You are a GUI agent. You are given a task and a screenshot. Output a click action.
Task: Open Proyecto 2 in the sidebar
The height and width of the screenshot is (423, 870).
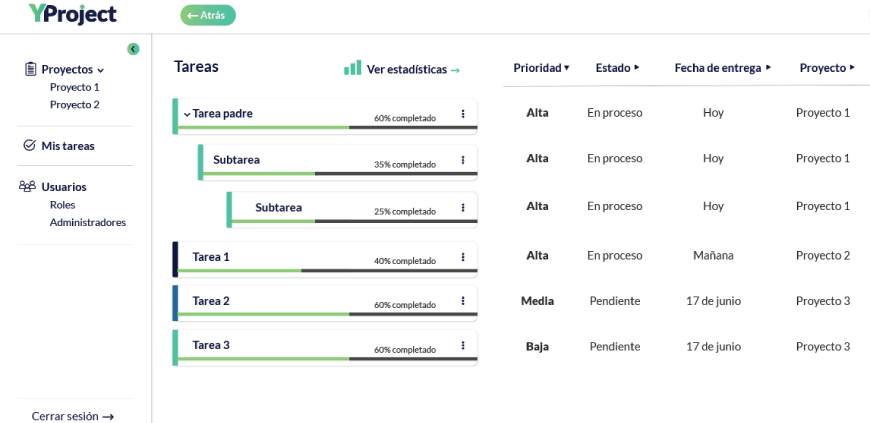74,104
